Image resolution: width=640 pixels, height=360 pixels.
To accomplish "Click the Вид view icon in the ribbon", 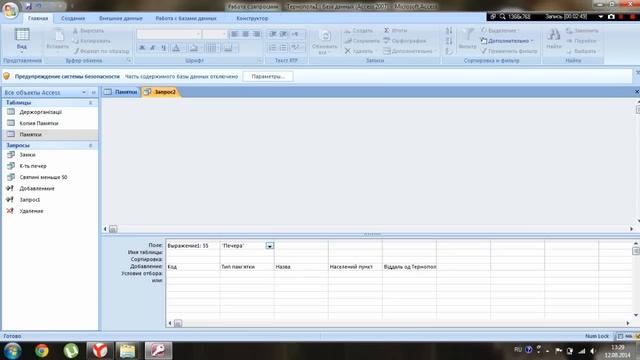I will (x=22, y=40).
